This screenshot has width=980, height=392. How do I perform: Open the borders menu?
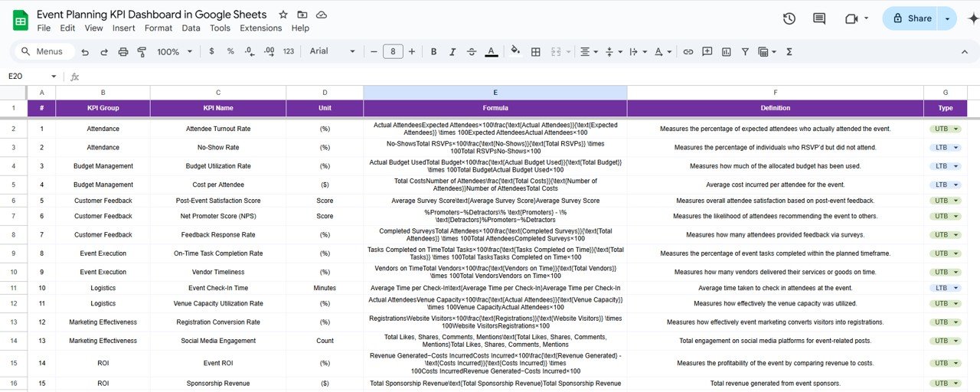click(x=536, y=51)
